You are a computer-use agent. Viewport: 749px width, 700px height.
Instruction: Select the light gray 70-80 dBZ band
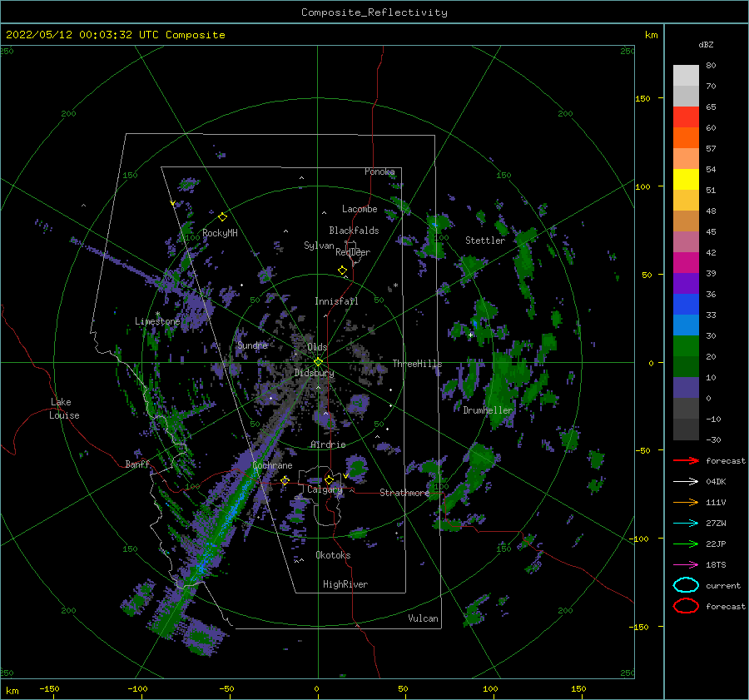coord(686,76)
